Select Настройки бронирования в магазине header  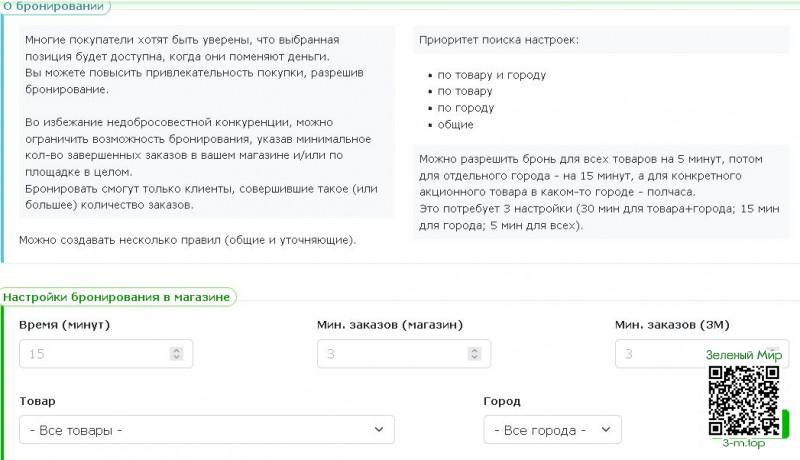click(117, 297)
